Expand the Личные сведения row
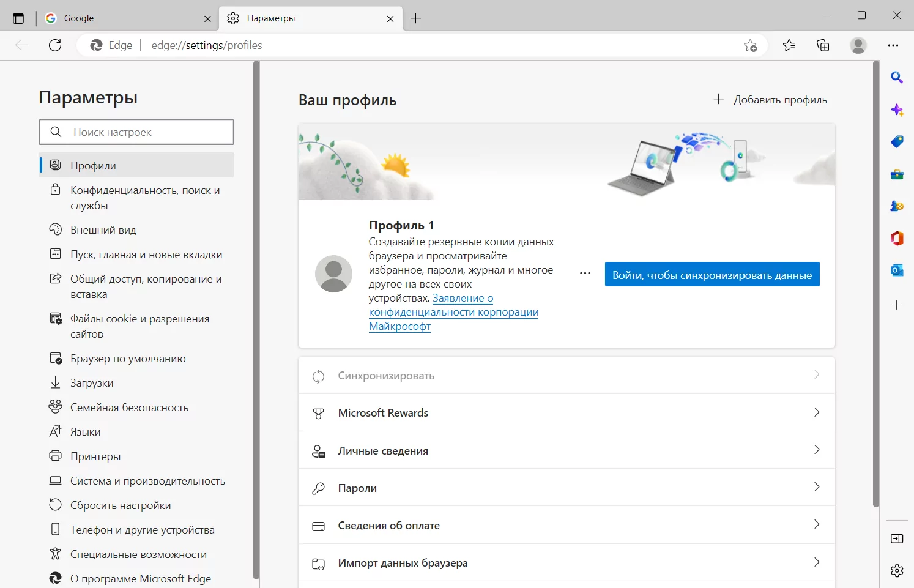 (x=567, y=450)
